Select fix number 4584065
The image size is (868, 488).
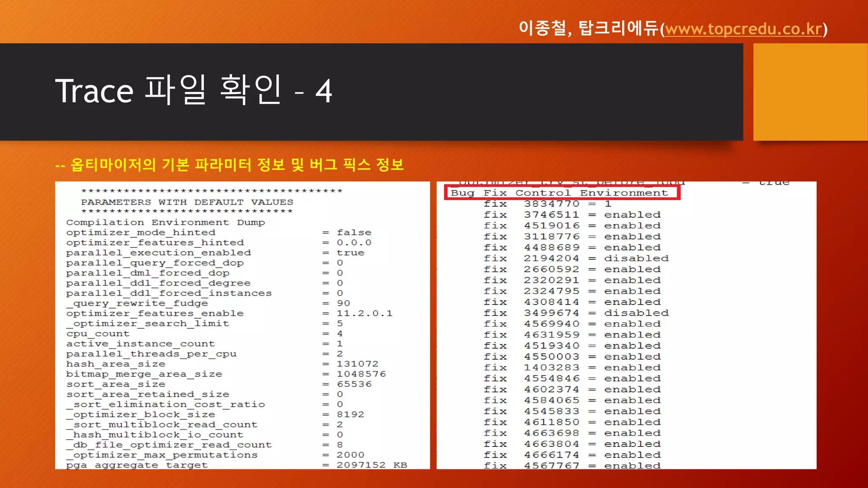tap(552, 401)
